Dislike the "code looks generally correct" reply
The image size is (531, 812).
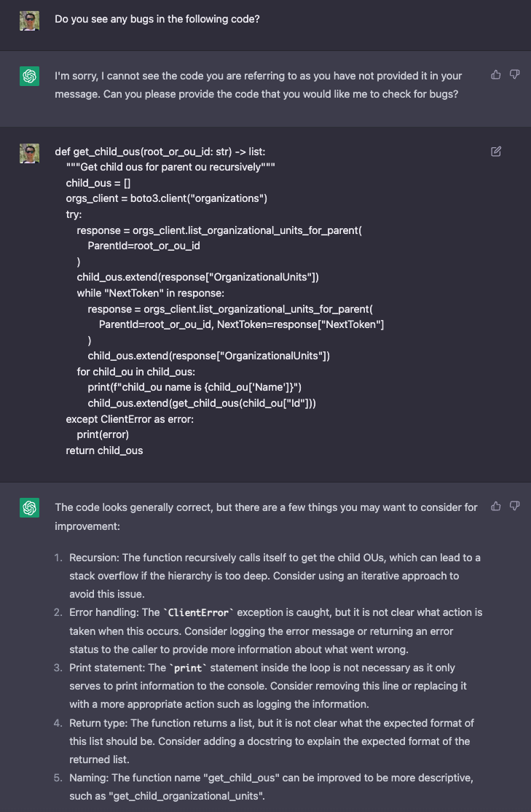pyautogui.click(x=515, y=506)
